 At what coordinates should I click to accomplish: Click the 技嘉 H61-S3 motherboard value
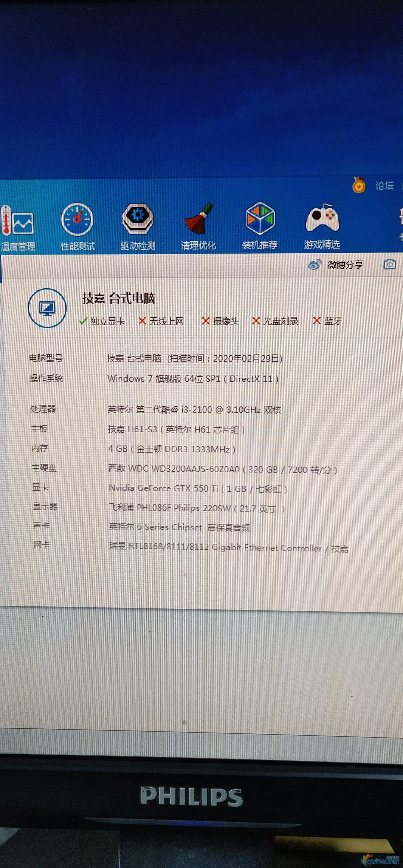[176, 430]
